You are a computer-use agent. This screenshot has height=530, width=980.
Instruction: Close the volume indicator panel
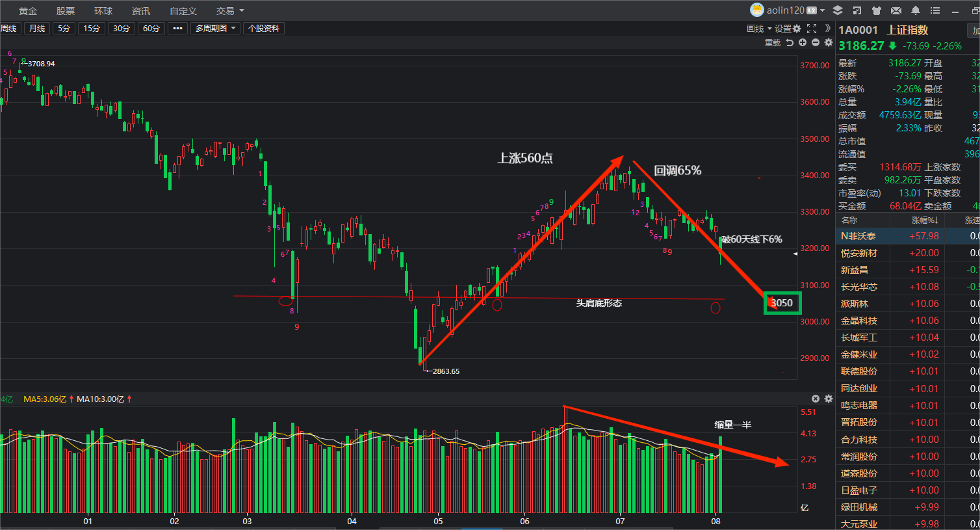tap(816, 399)
